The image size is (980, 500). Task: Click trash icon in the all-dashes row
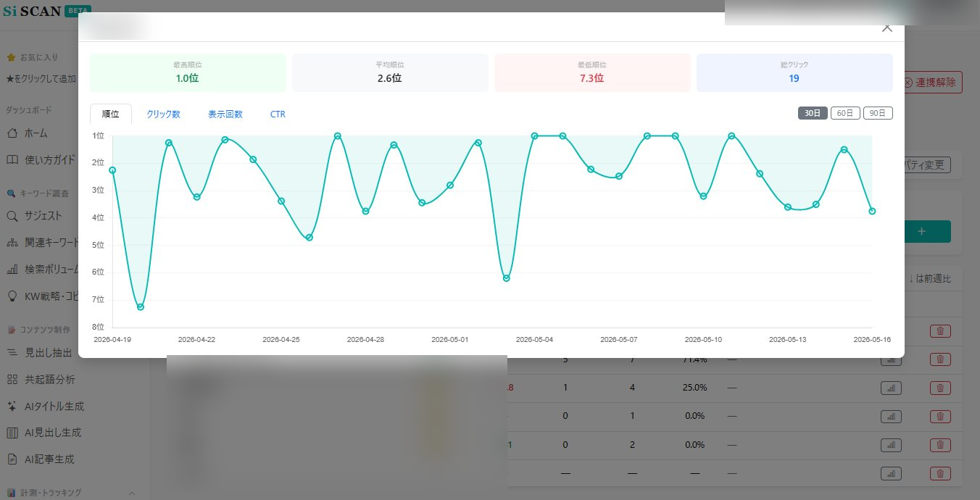point(940,473)
